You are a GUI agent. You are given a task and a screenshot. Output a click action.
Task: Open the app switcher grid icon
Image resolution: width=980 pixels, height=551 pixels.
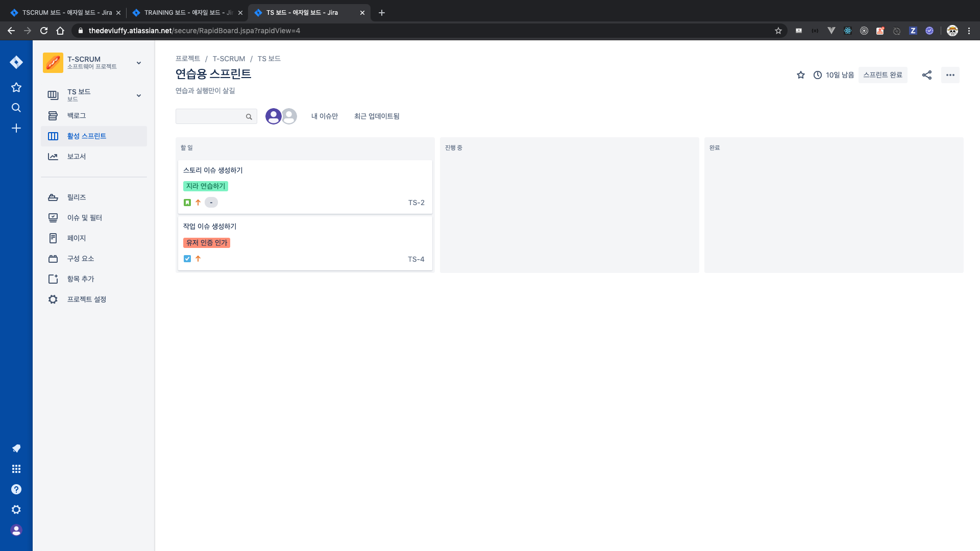[16, 469]
